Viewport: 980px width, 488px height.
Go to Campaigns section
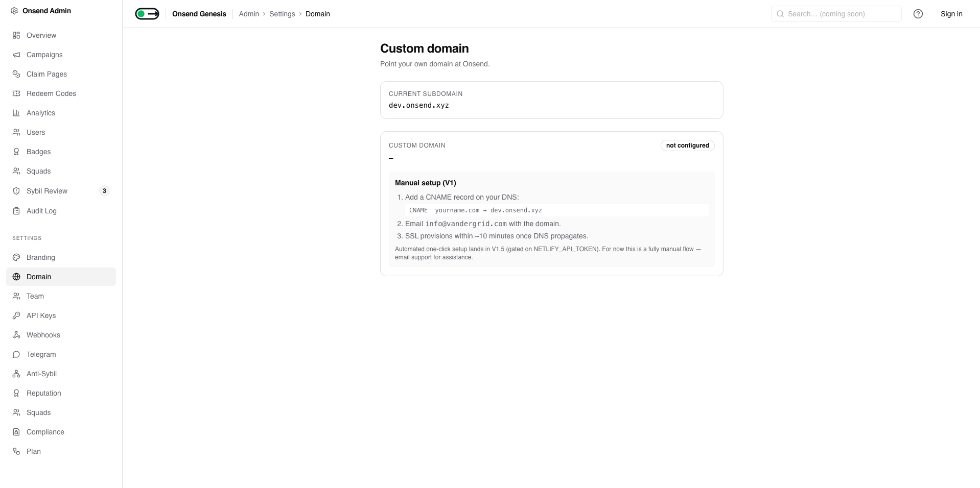click(61, 55)
